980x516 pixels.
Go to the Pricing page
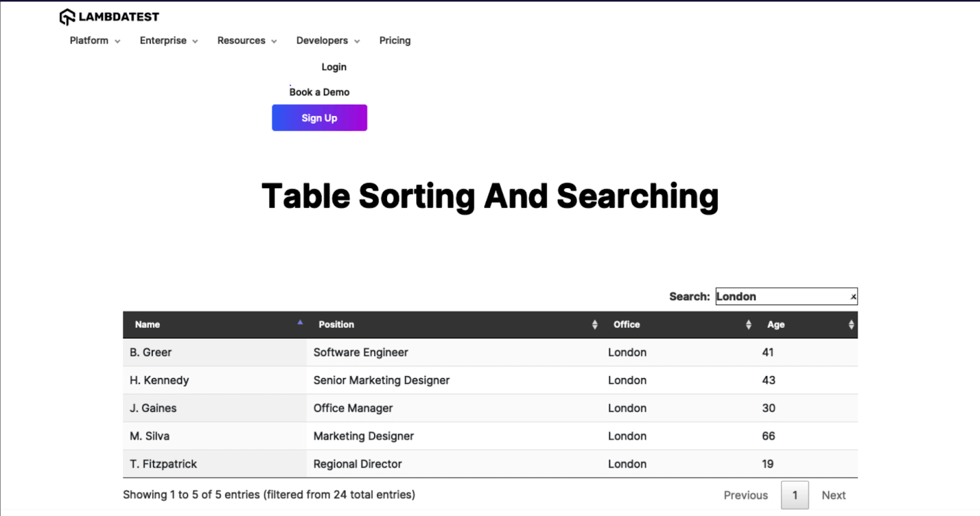[x=394, y=40]
